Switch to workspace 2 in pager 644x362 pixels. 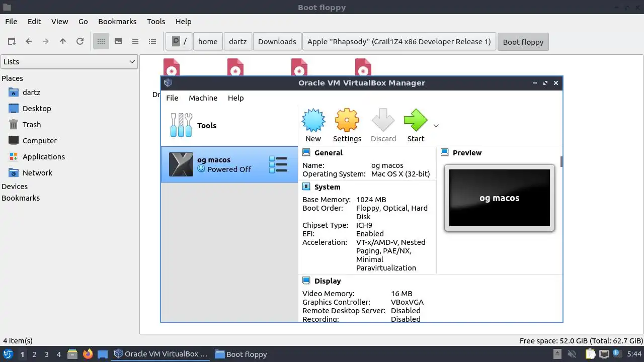pos(34,354)
